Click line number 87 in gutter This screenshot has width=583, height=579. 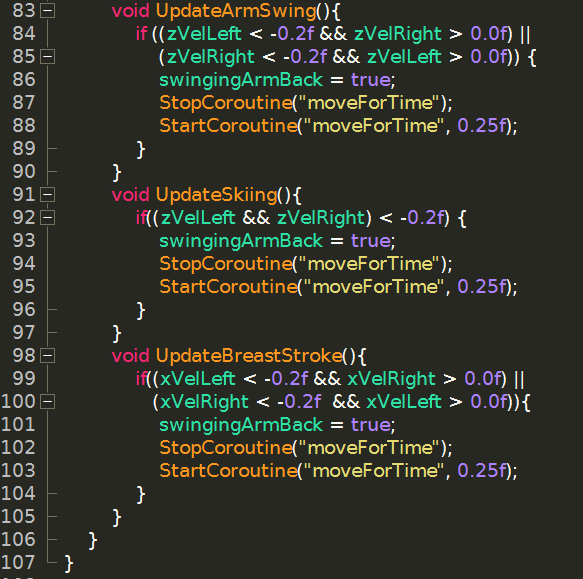[24, 103]
